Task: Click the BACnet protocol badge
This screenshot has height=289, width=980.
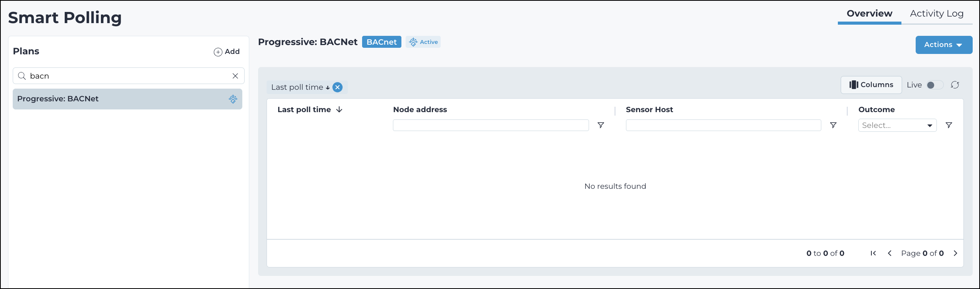Action: [x=381, y=42]
